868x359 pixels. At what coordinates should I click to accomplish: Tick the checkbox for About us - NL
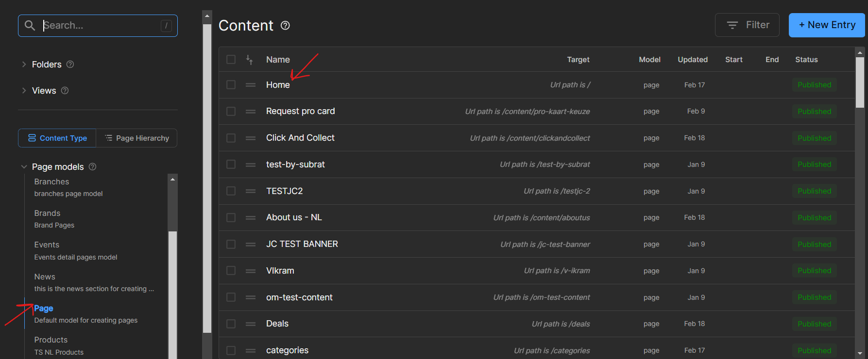pyautogui.click(x=231, y=218)
